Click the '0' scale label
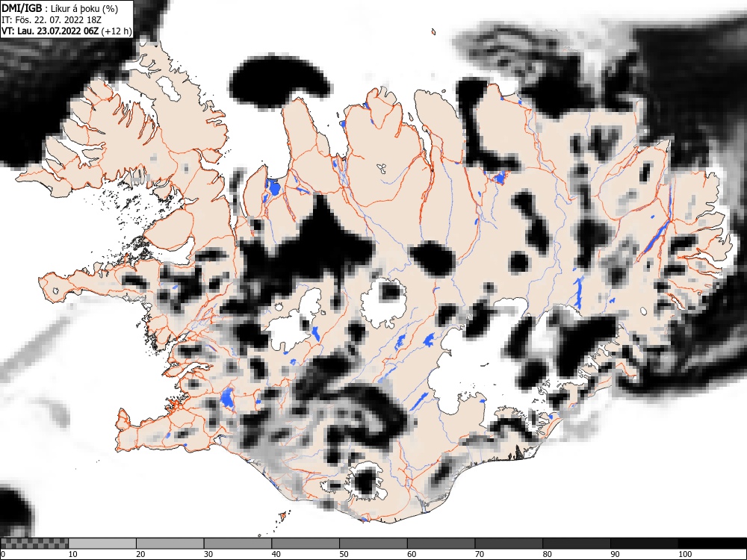This screenshot has width=747, height=560. point(3,554)
